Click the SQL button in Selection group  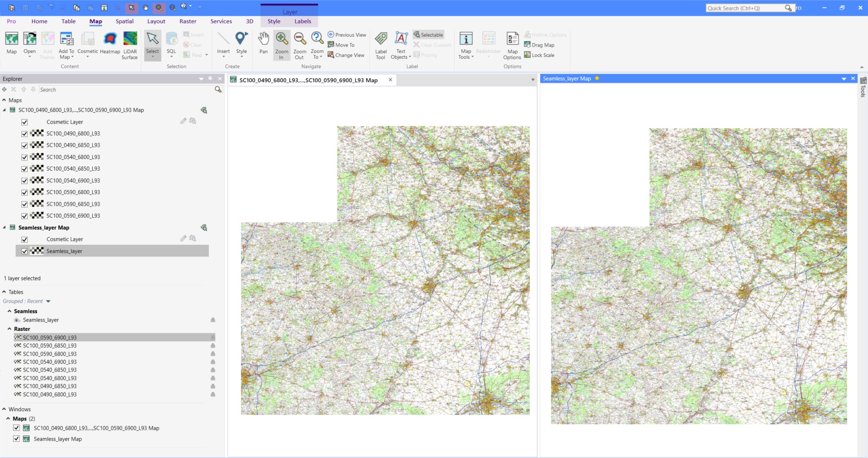point(171,44)
